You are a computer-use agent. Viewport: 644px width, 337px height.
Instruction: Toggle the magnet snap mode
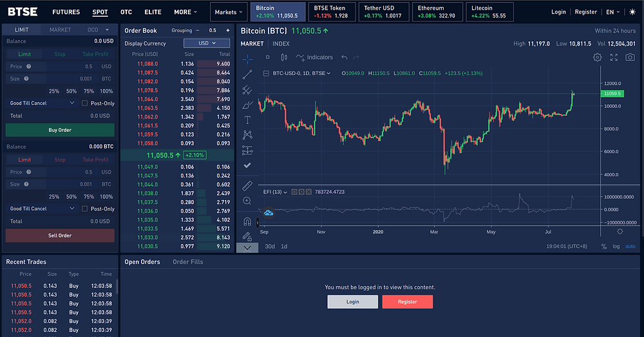coord(247,222)
